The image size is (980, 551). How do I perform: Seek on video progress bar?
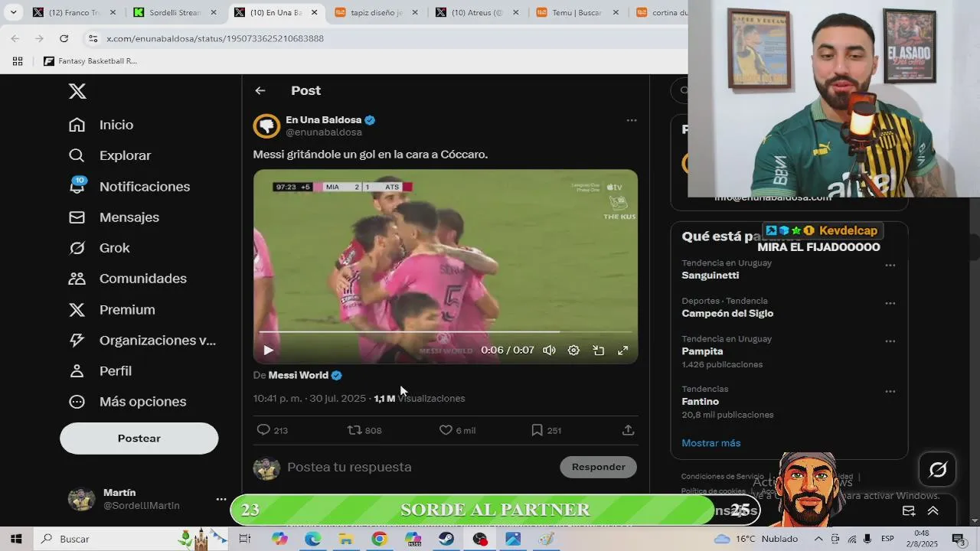(x=446, y=332)
